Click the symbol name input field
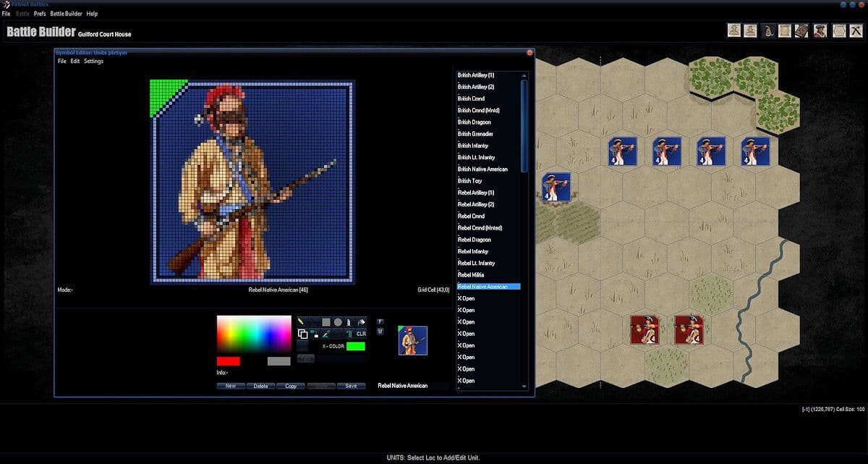Screen dimensions: 868x464 click(413, 386)
